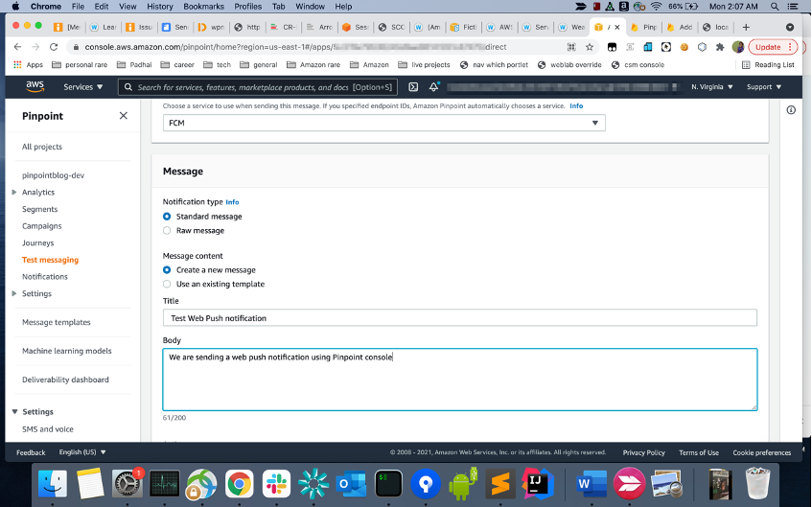The height and width of the screenshot is (507, 812).
Task: Launch Android Studio from the Dock
Action: [x=462, y=483]
